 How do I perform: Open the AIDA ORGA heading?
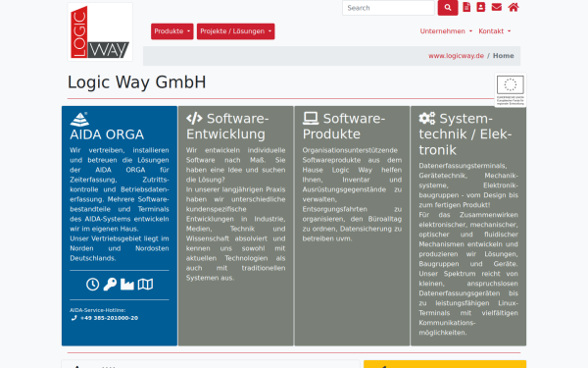(107, 134)
